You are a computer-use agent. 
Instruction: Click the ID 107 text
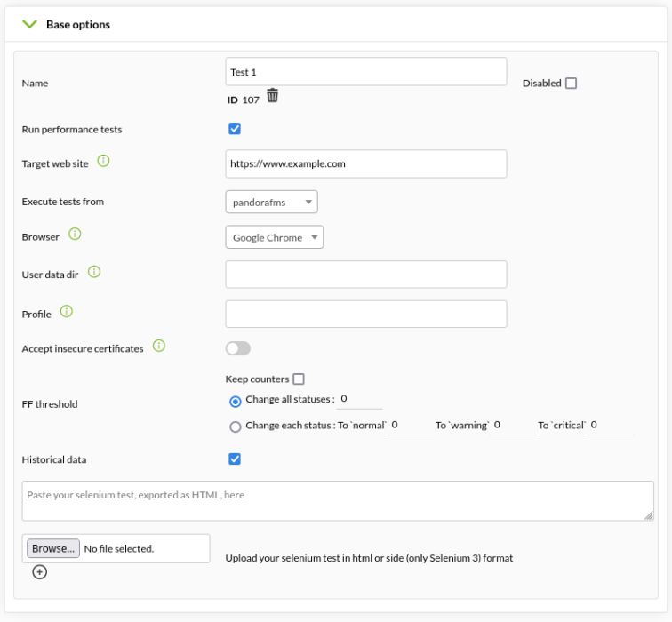coord(243,100)
